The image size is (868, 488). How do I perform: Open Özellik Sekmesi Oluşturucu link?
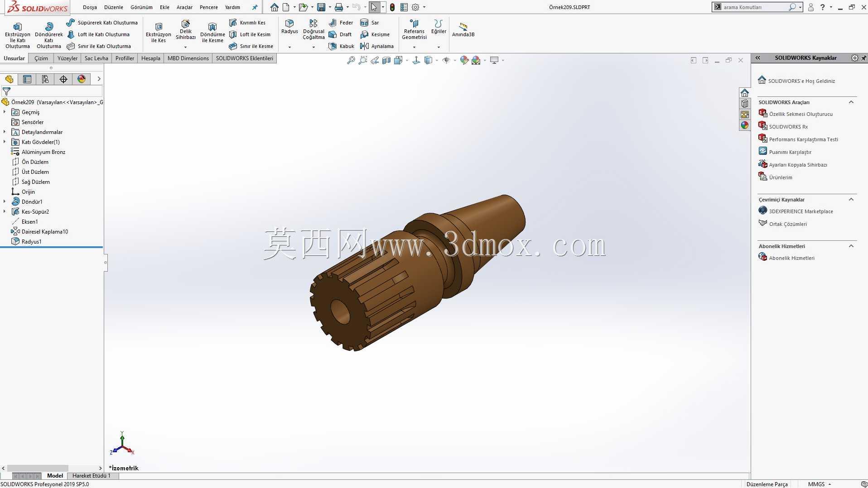click(796, 114)
